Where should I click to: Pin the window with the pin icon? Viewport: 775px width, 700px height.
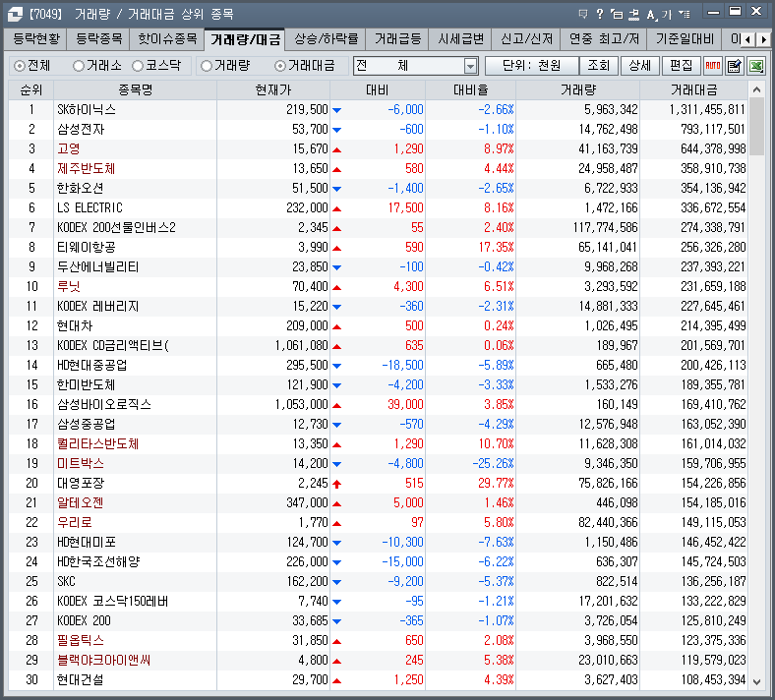pyautogui.click(x=633, y=14)
